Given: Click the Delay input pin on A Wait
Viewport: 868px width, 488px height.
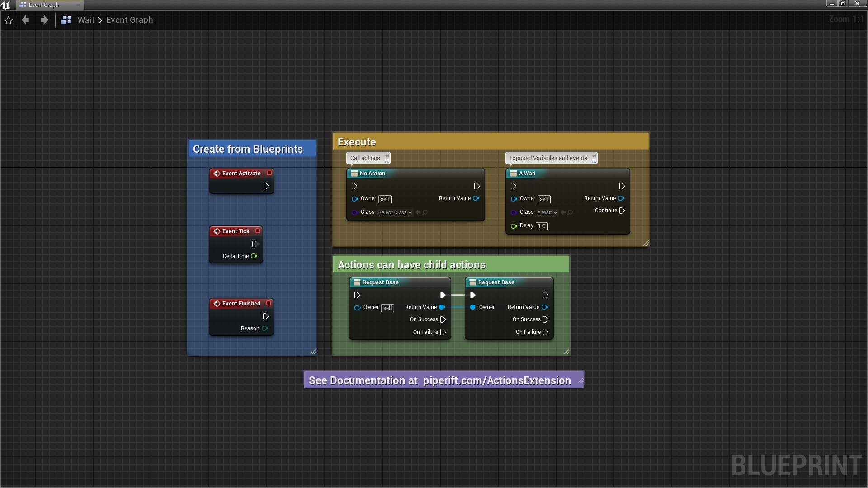Looking at the screenshot, I should [x=514, y=226].
